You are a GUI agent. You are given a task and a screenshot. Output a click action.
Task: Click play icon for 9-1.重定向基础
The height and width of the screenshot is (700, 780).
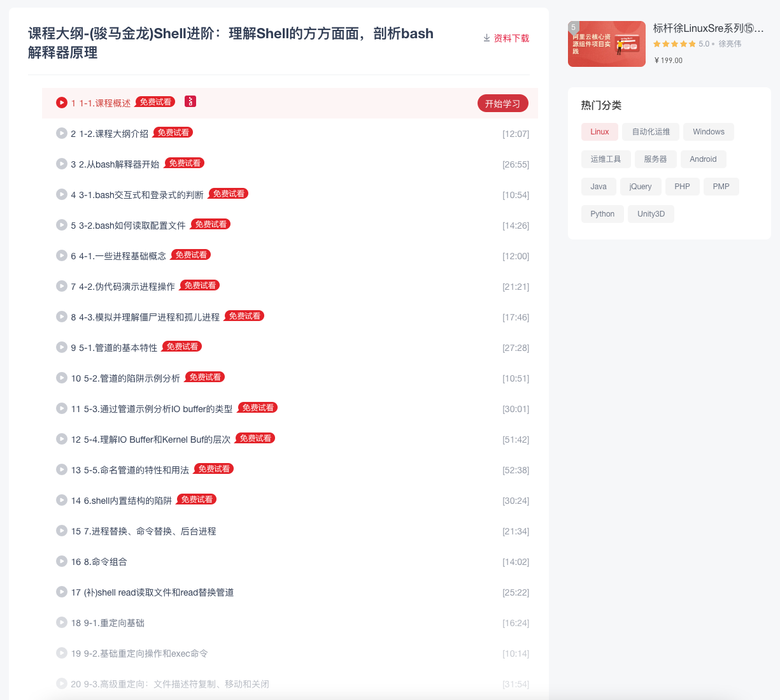point(62,622)
